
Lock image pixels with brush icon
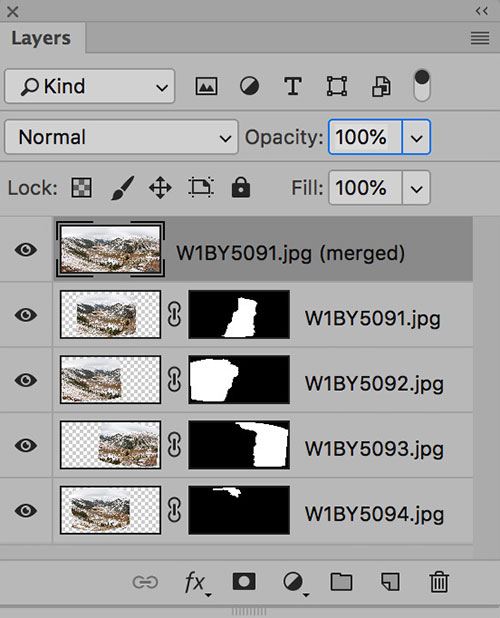pos(122,188)
